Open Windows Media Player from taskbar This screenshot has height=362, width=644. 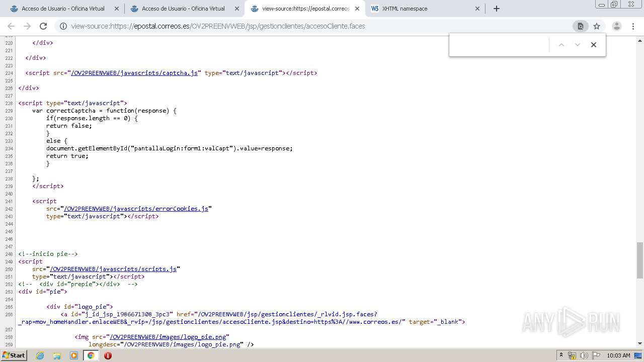pos(74,355)
